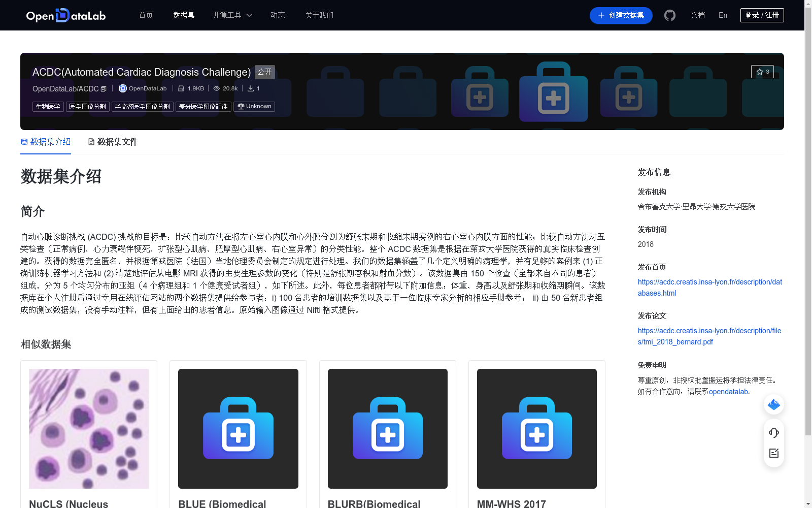Copy the OpenDataLab/ACDC path icon

click(104, 89)
